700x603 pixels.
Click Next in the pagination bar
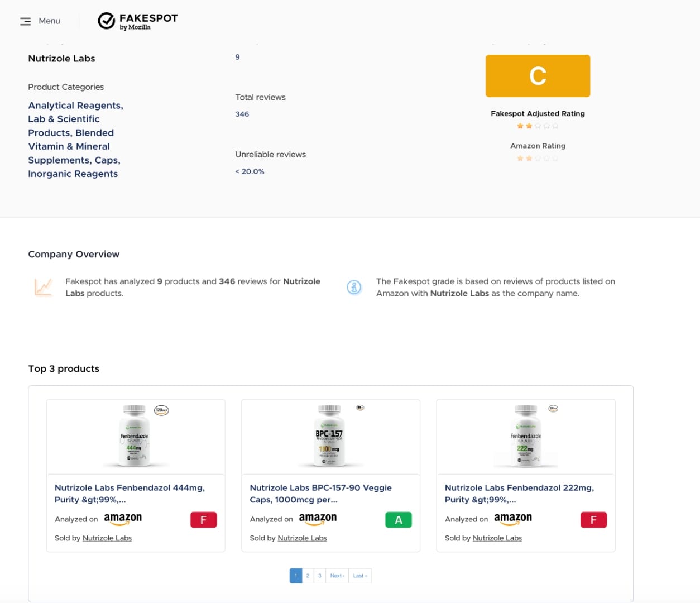(337, 575)
